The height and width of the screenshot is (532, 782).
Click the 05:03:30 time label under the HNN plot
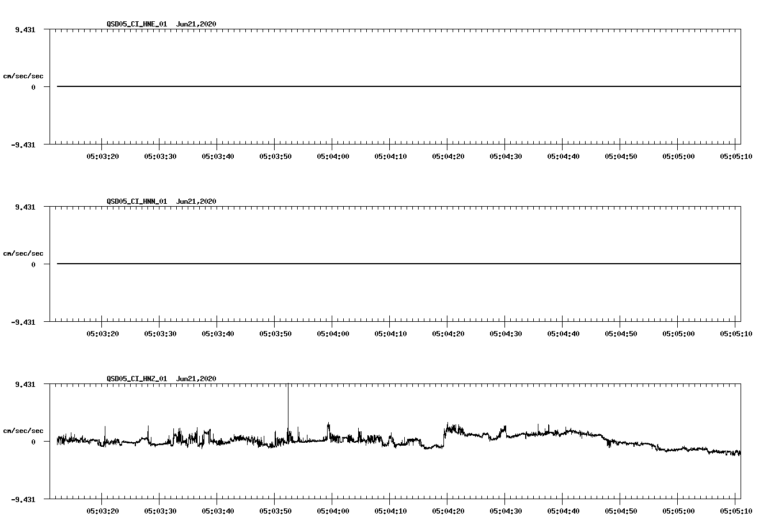160,334
